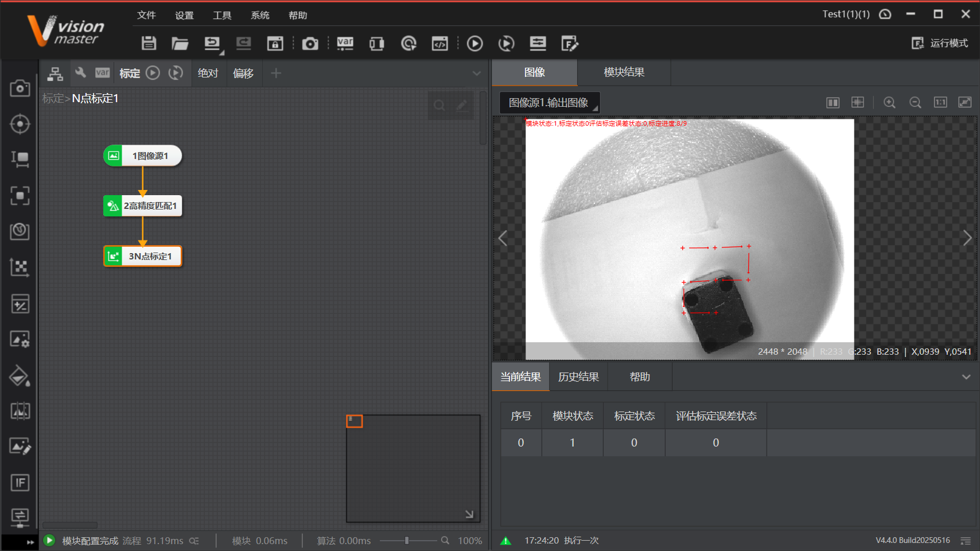Expand the flow tab list chevron
Screen dimensions: 980x551
(477, 73)
